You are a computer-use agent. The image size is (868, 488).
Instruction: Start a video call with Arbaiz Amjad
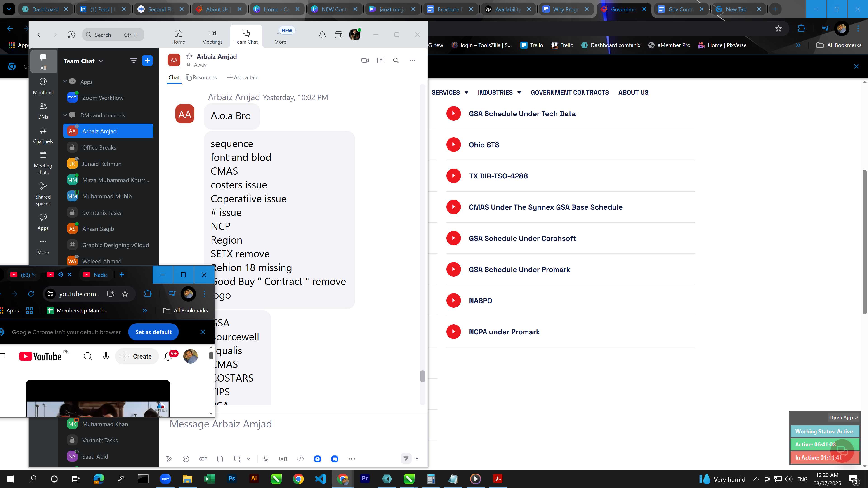tap(365, 60)
